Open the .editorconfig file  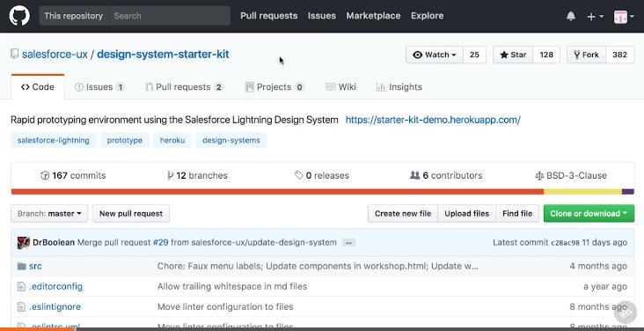(x=55, y=287)
